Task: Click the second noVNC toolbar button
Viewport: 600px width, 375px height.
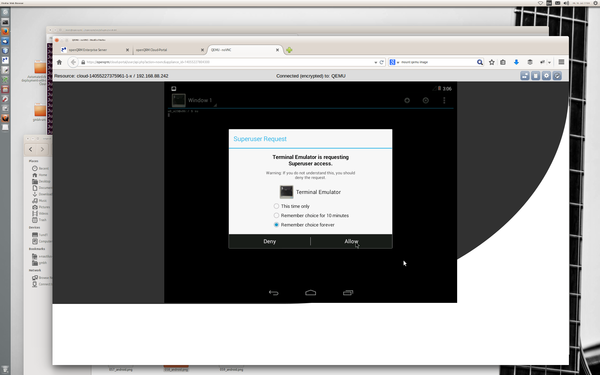Action: [535, 76]
